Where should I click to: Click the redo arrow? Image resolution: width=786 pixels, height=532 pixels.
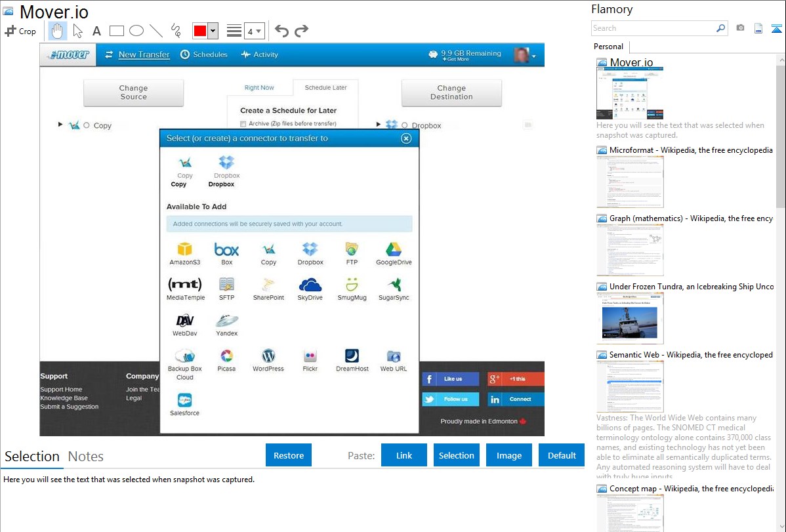pyautogui.click(x=301, y=31)
